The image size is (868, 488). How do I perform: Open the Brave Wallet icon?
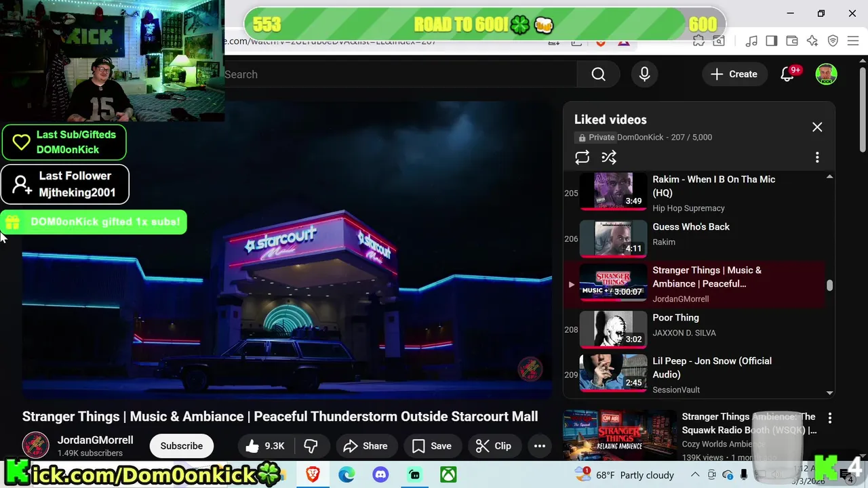point(792,41)
